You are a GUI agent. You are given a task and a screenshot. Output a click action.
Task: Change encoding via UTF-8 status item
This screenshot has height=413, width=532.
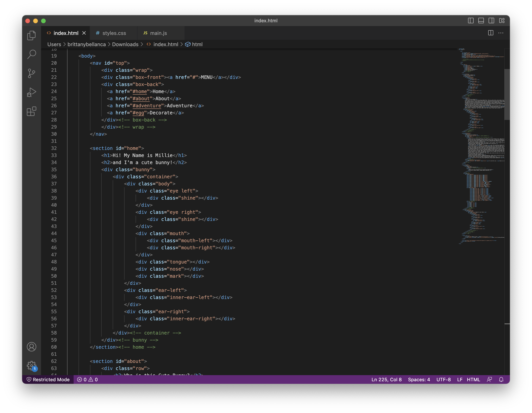tap(443, 379)
